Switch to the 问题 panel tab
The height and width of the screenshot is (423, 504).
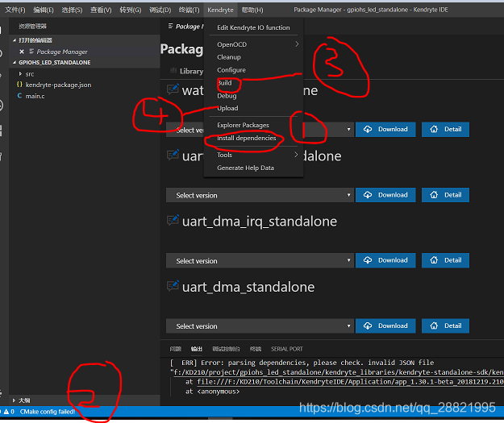175,349
